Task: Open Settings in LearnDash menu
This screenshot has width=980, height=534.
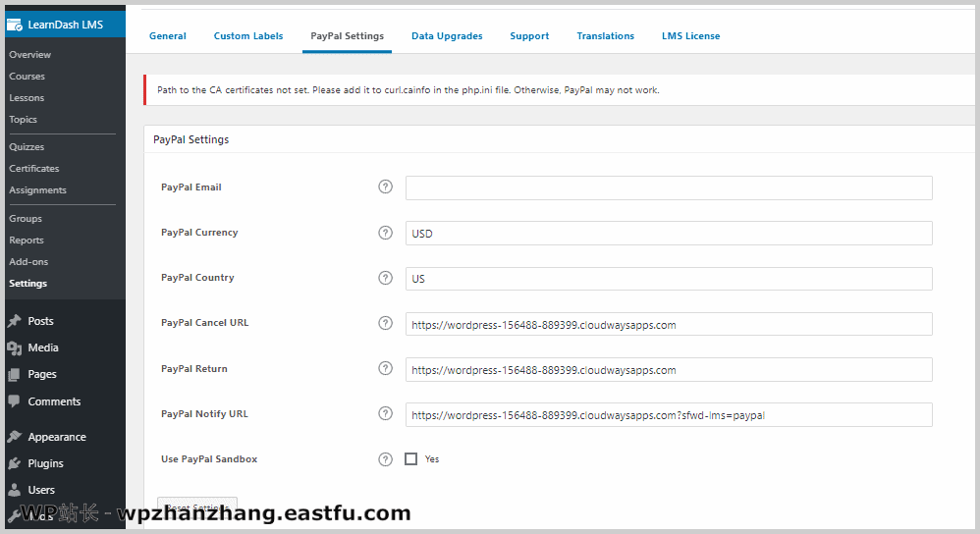Action: [28, 284]
